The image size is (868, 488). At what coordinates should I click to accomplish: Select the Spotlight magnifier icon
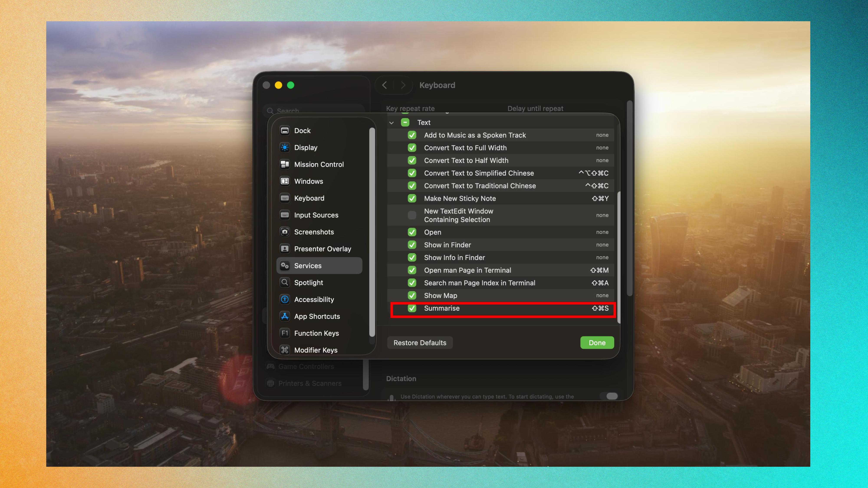click(x=285, y=283)
